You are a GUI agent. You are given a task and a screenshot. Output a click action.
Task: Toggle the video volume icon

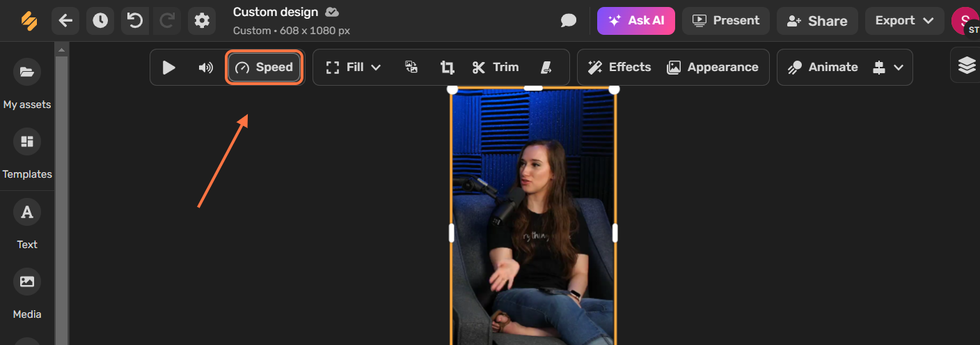(x=205, y=68)
